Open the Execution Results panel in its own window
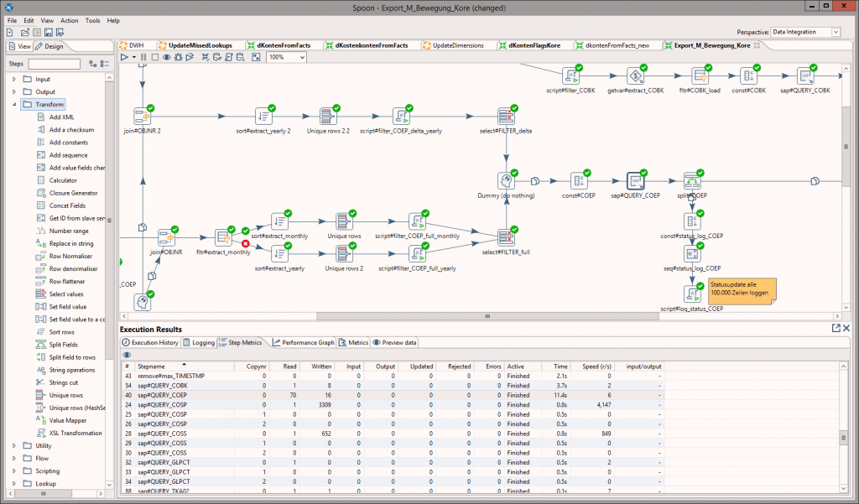This screenshot has width=859, height=504. (836, 329)
